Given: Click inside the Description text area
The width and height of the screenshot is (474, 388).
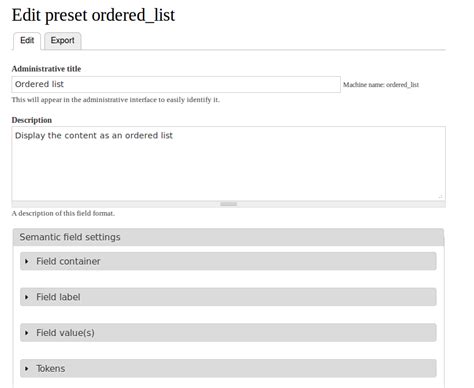Looking at the screenshot, I should click(x=228, y=163).
